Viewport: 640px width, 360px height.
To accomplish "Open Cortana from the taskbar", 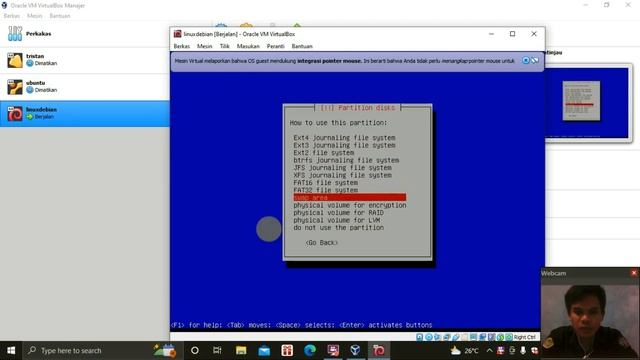I will [195, 351].
